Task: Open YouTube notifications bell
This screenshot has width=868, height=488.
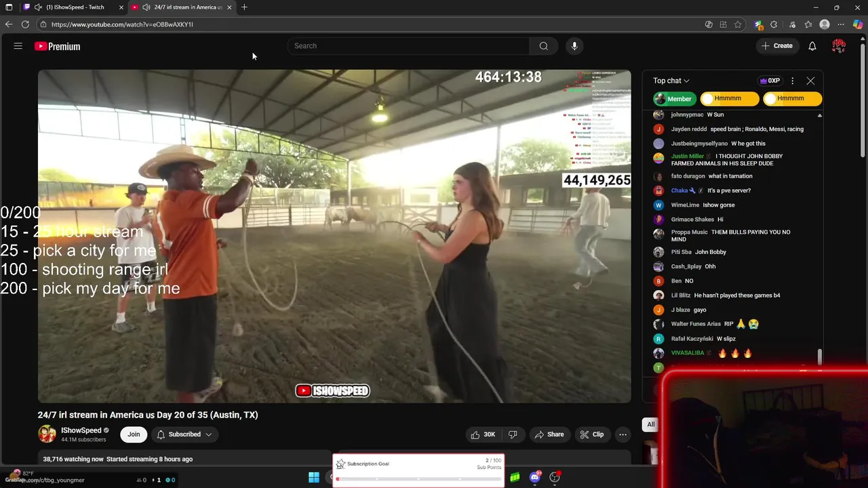Action: click(812, 46)
